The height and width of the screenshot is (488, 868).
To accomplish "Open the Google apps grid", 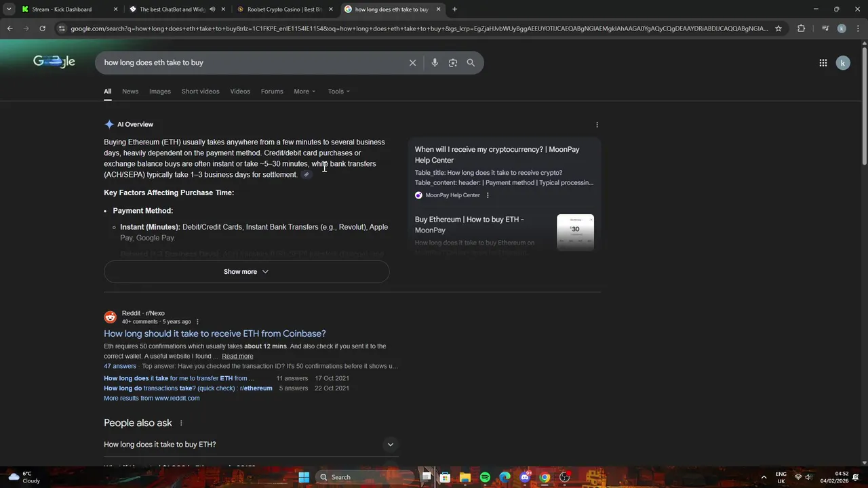I will 823,62.
